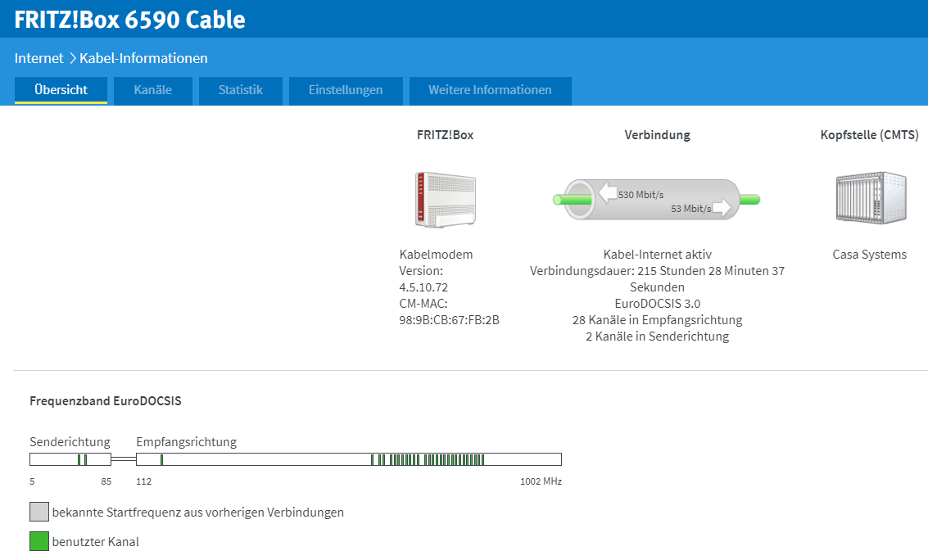Click the gray start-frequency marker near 112 MHz
Screen dimensions: 928x560
[161, 459]
